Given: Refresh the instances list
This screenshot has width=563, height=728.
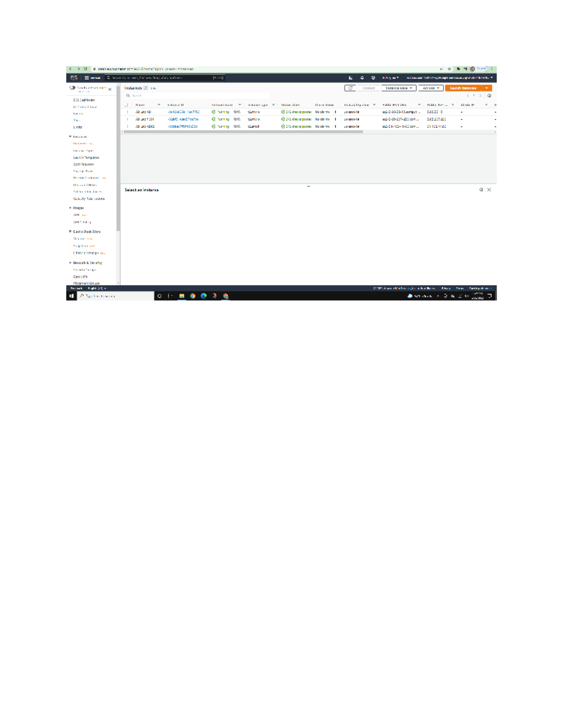Looking at the screenshot, I should (x=350, y=88).
